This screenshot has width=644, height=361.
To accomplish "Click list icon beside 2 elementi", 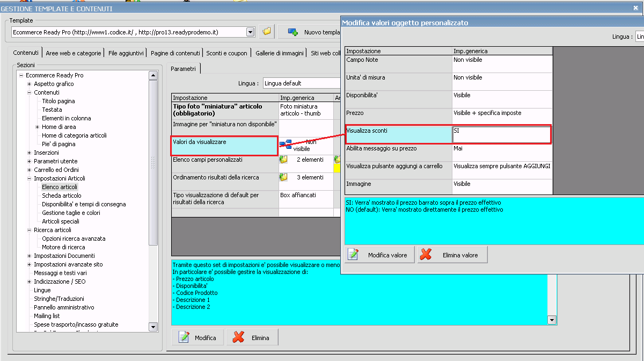I will coord(283,160).
